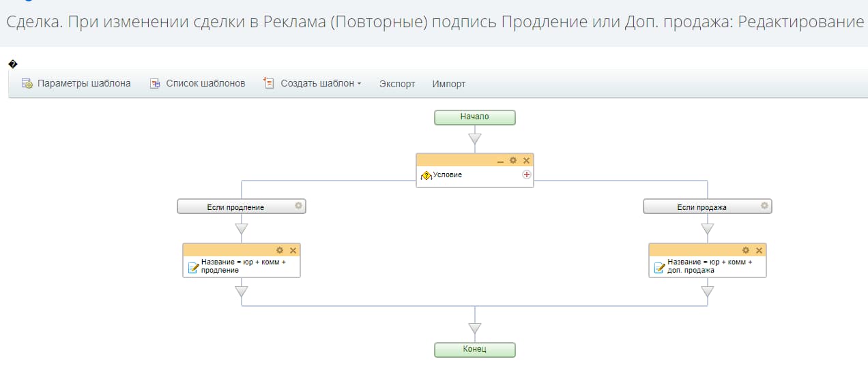
Task: Select the Начало start node
Action: coord(475,117)
